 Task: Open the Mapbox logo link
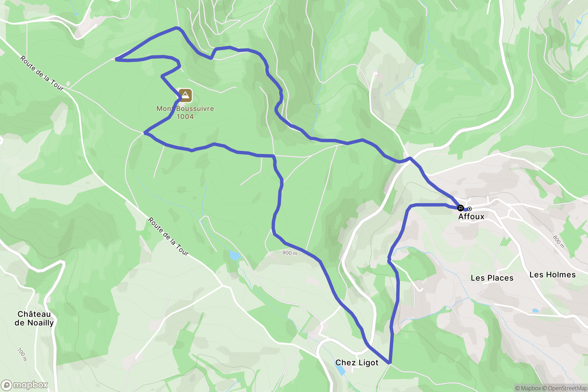(25, 385)
